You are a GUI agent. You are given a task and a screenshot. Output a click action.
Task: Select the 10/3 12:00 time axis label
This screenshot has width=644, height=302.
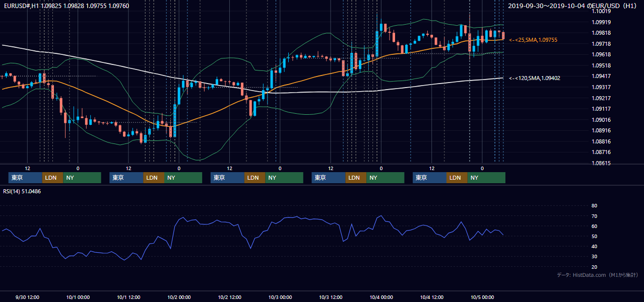pyautogui.click(x=331, y=297)
